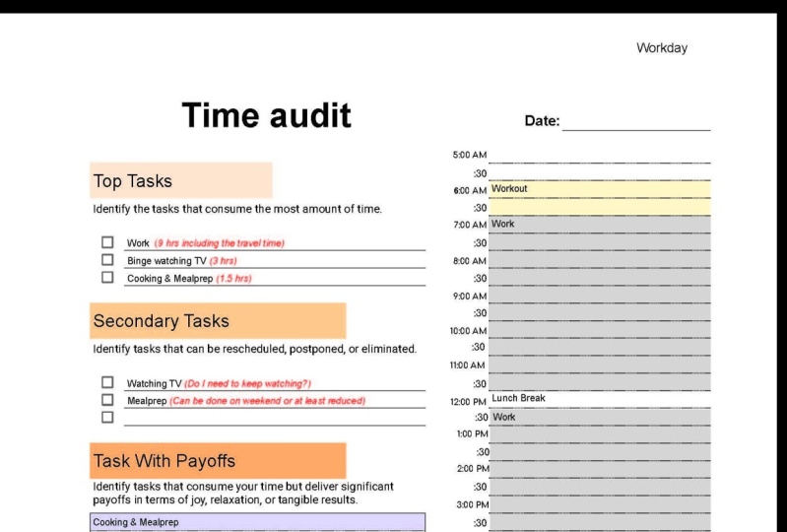Select the Do I need to keep watching note
787x532 pixels.
point(247,384)
